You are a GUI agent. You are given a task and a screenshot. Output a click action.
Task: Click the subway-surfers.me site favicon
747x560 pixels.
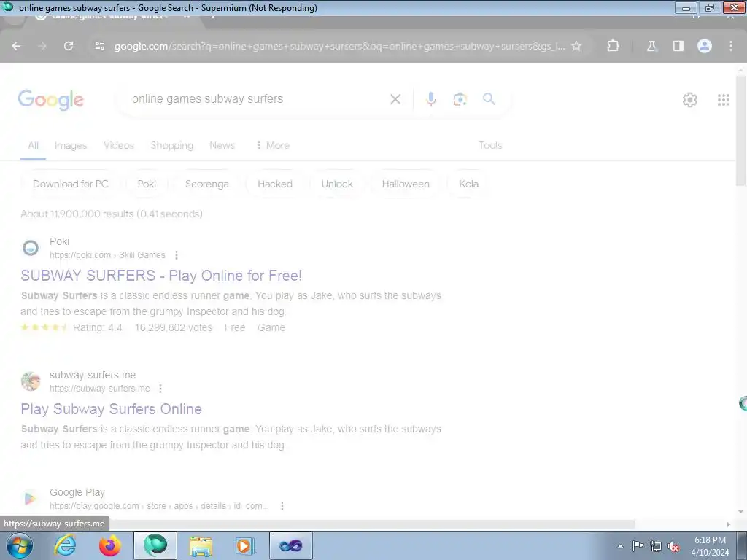tap(31, 381)
